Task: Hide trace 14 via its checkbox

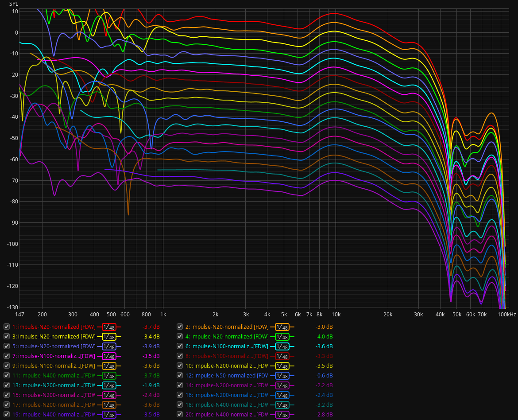Action: point(180,385)
